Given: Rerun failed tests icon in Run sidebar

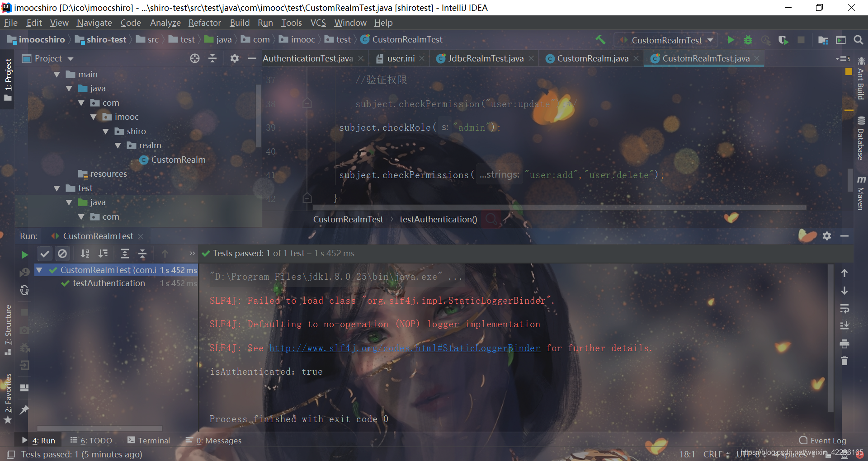Looking at the screenshot, I should 24,272.
